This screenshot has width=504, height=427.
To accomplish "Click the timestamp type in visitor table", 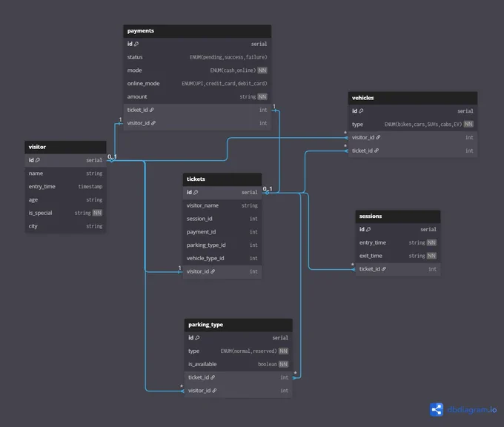I will click(x=90, y=187).
